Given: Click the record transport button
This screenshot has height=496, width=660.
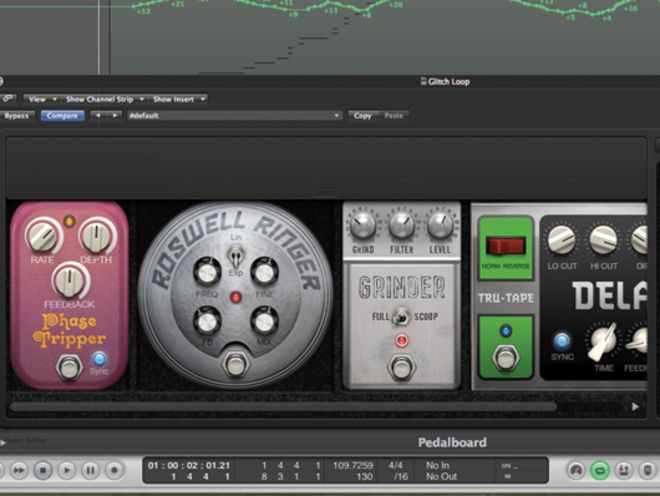Looking at the screenshot, I should coord(114,470).
